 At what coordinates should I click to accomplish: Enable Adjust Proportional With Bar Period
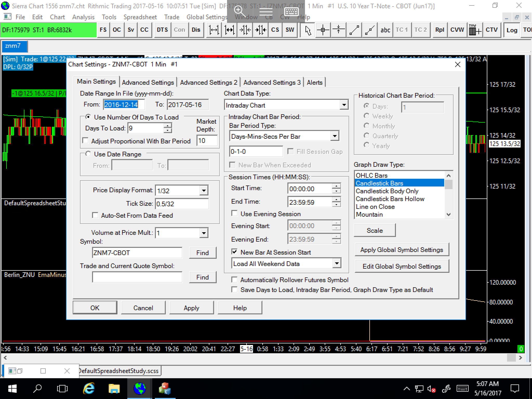point(85,141)
